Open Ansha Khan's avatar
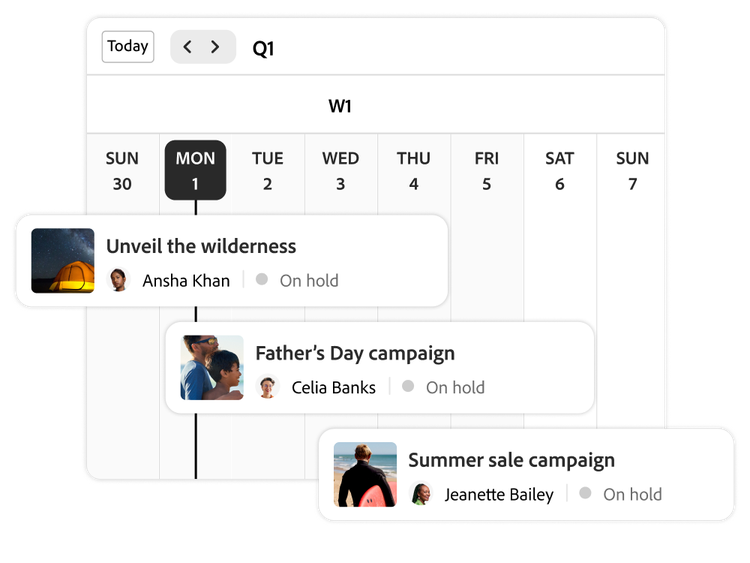This screenshot has width=750, height=563. [119, 280]
